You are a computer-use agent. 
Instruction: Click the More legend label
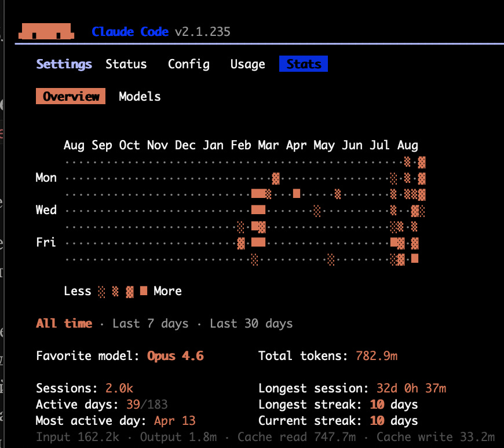click(167, 291)
